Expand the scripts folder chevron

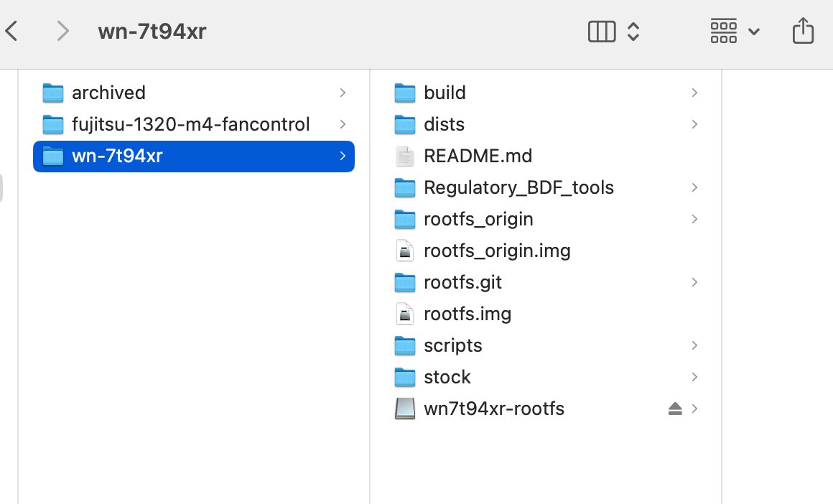click(x=694, y=346)
